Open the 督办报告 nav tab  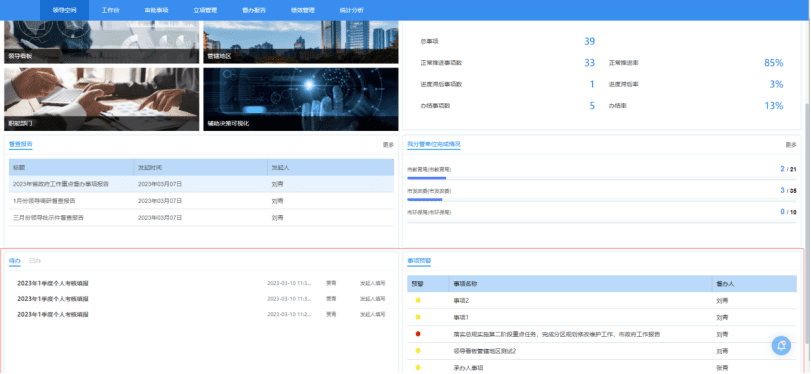click(254, 10)
